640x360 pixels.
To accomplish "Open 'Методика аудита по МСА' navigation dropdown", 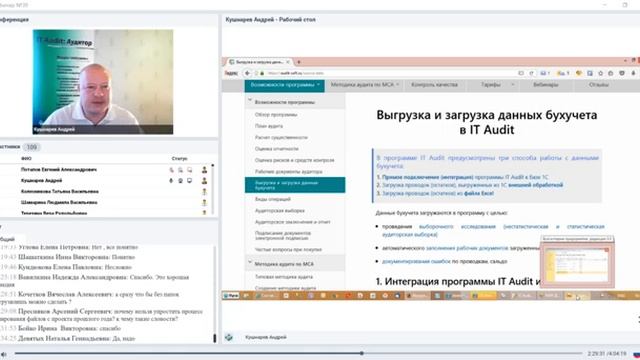I will [x=364, y=85].
